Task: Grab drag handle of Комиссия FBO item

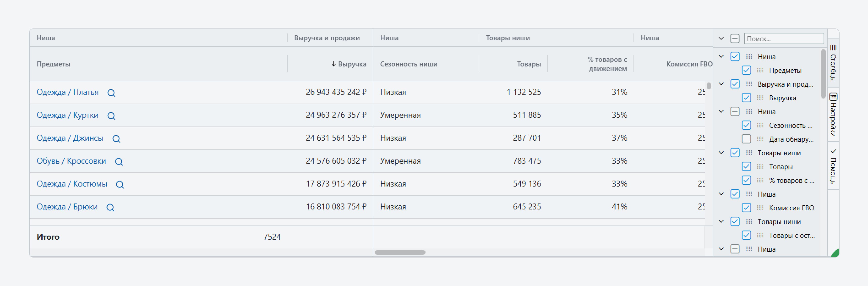Action: 760,208
